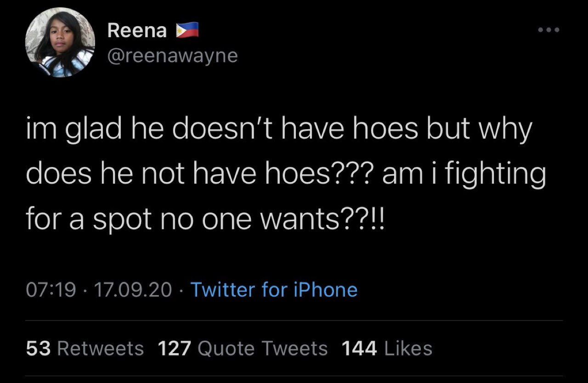Click the 17.09.20 date
Screen dimensions: 588x383
(133, 290)
